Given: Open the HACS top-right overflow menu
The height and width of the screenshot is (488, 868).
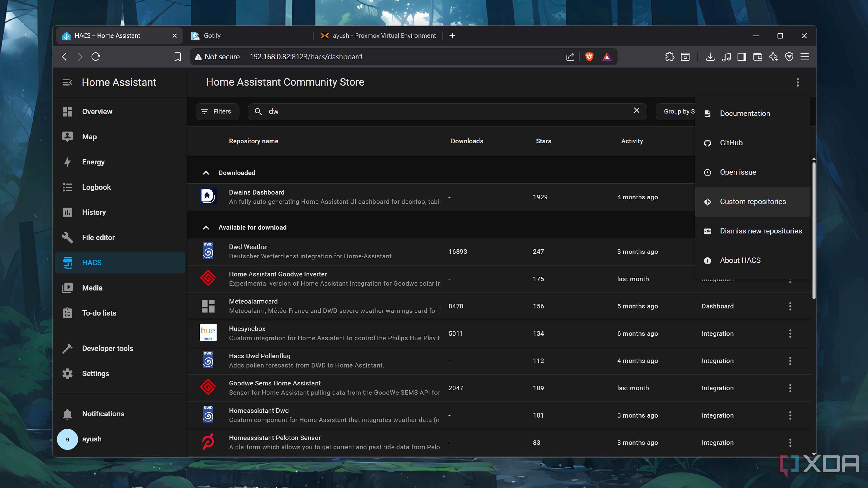Looking at the screenshot, I should 797,82.
